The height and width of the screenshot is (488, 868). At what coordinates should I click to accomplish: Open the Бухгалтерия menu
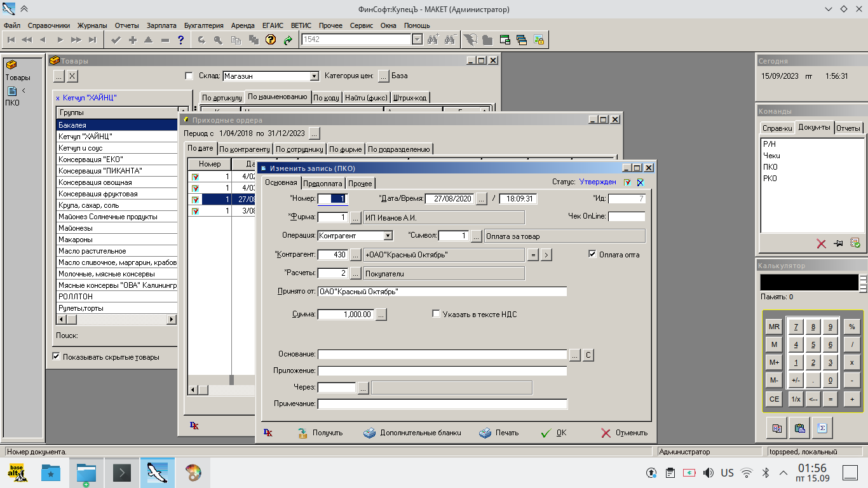(203, 25)
